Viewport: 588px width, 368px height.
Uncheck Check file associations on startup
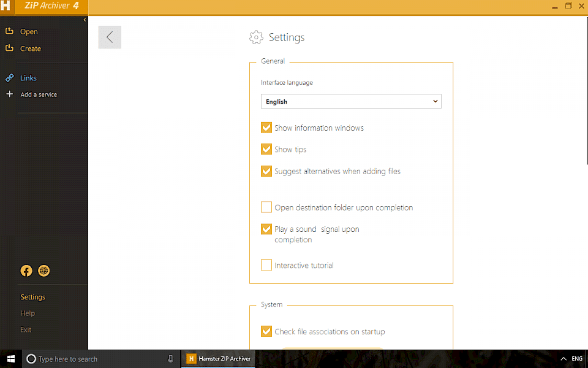pos(266,331)
